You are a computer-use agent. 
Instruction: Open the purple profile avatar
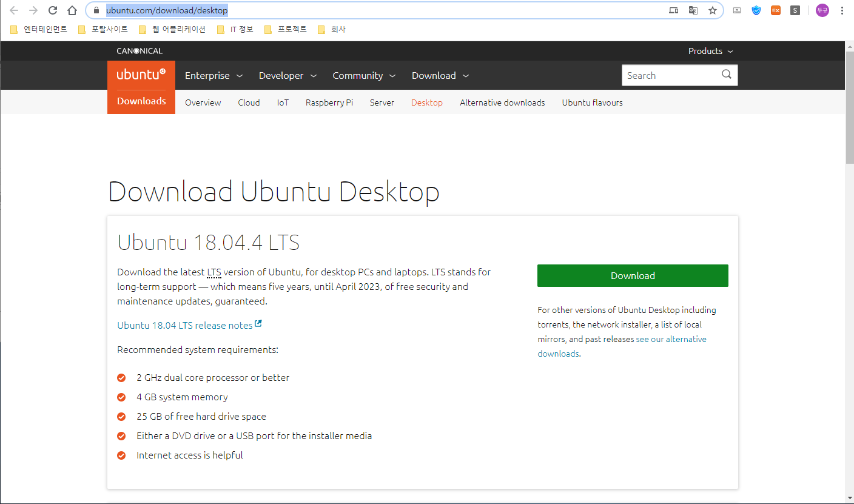[x=822, y=10]
